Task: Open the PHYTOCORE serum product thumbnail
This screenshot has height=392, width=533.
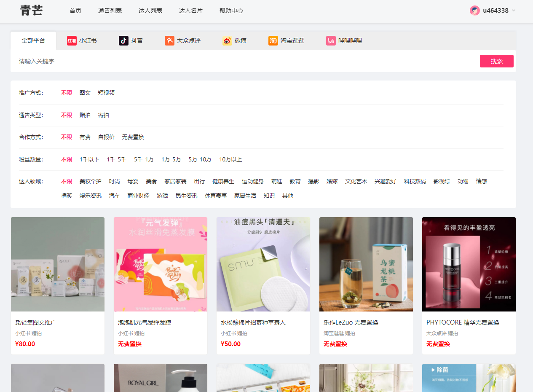Action: click(x=469, y=264)
